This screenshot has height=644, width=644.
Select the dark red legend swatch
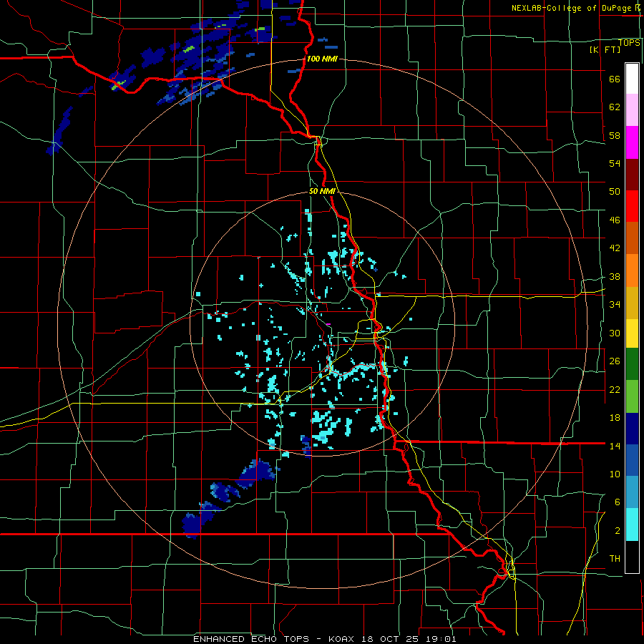(632, 174)
